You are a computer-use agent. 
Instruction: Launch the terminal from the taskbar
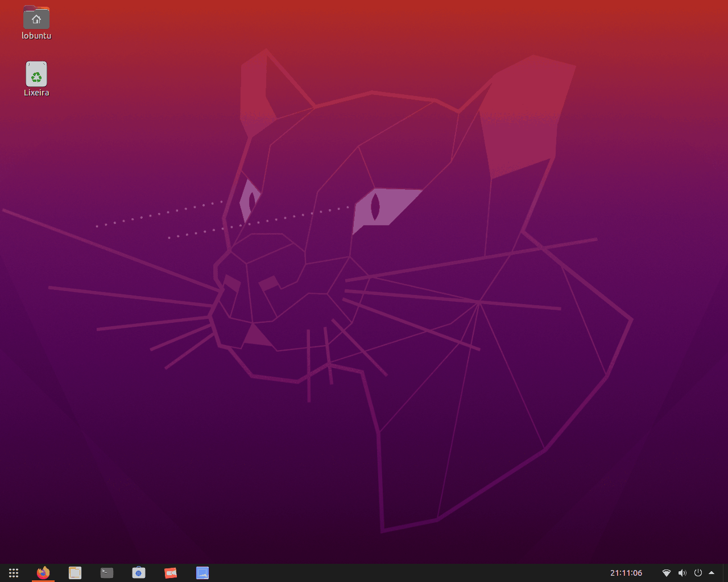tap(107, 573)
